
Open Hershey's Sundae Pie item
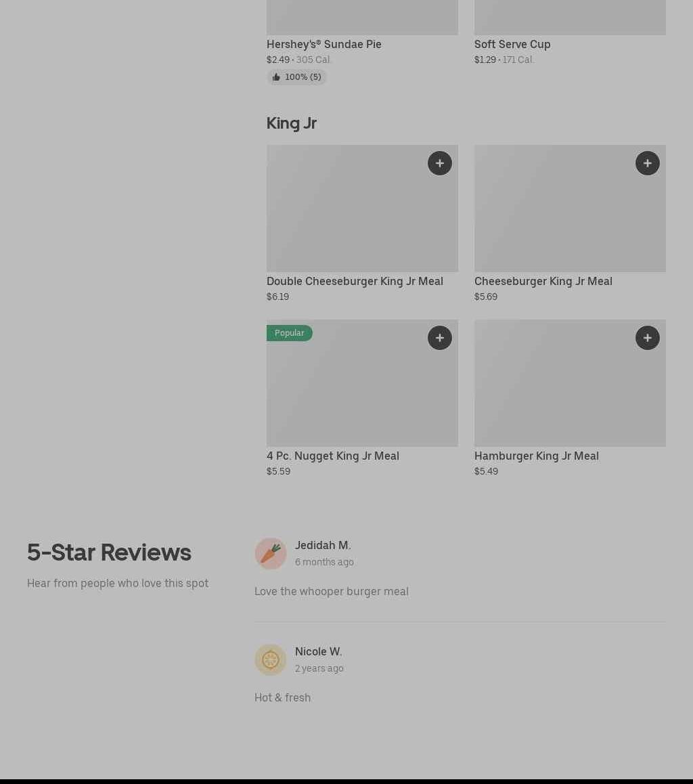(x=324, y=44)
